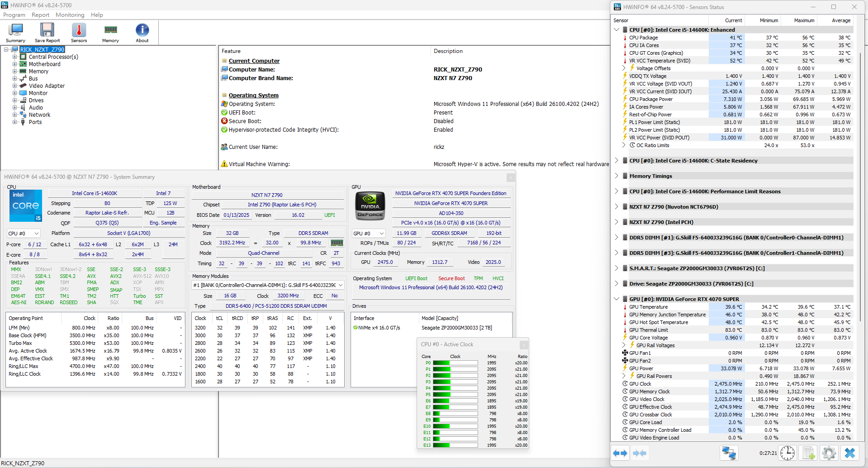Expand the Motherboard tree node

click(x=15, y=64)
